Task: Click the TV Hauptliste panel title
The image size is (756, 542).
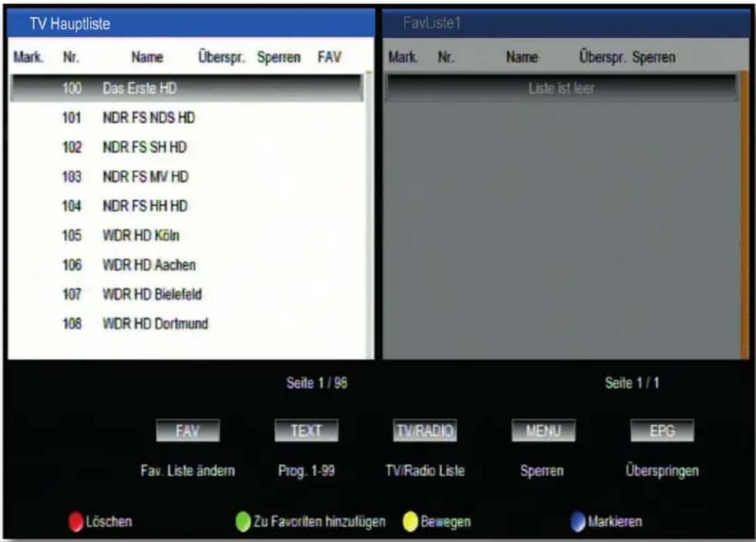Action: pyautogui.click(x=70, y=24)
